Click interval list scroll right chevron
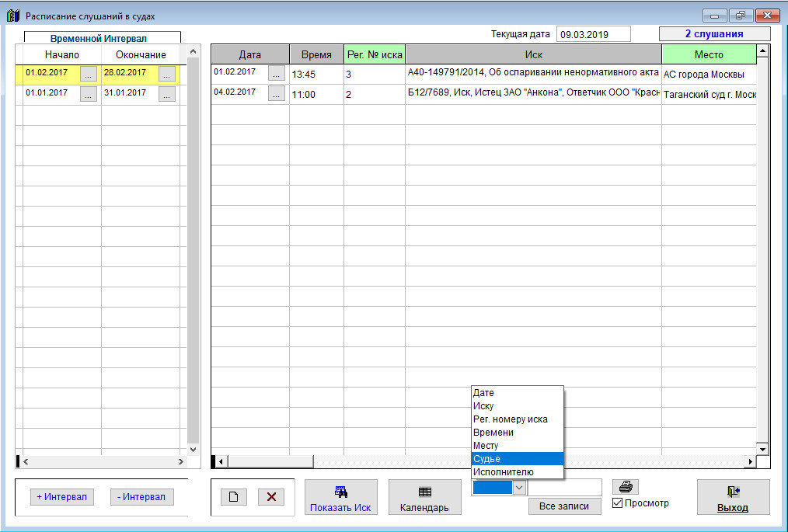The height and width of the screenshot is (532, 788). click(181, 461)
